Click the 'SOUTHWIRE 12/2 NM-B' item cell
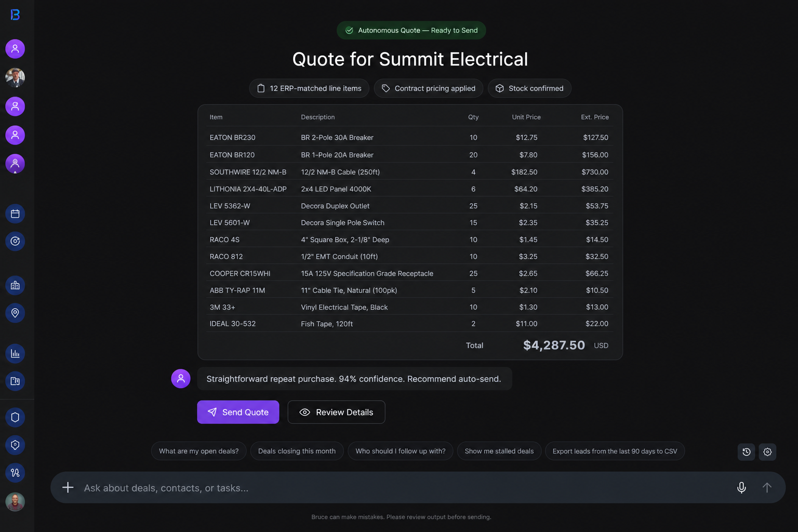The image size is (798, 532). coord(248,172)
